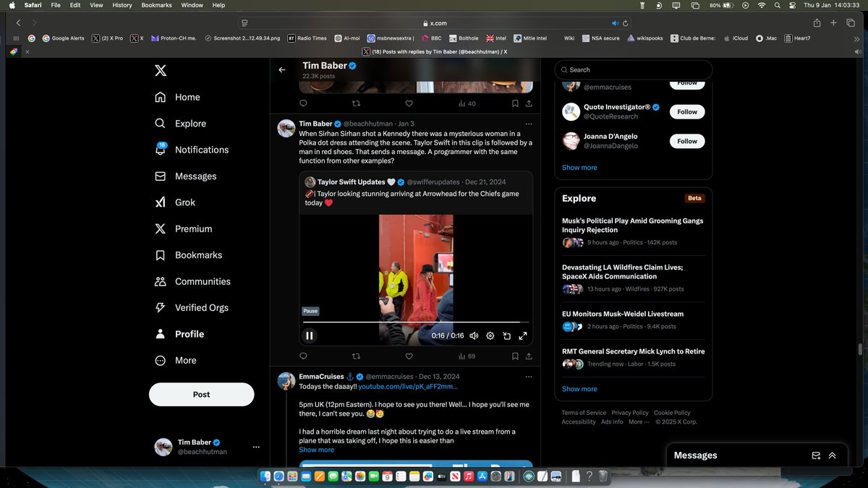Share the post with 69 views
The height and width of the screenshot is (488, 868).
[x=529, y=356]
